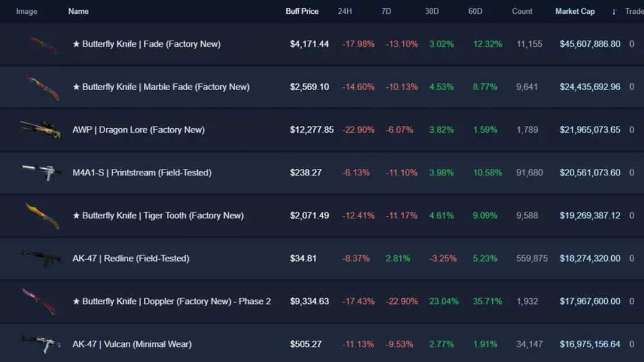Click the -14.60% 24H change

pyautogui.click(x=358, y=87)
